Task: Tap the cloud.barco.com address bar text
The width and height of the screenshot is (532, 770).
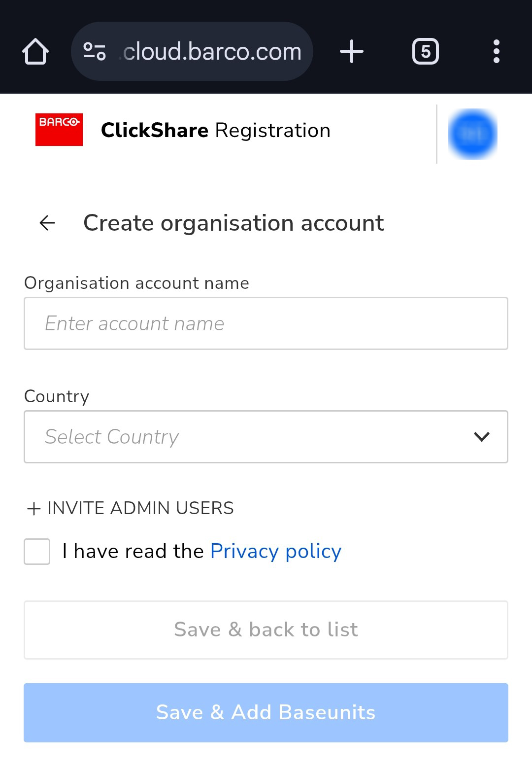Action: 212,51
